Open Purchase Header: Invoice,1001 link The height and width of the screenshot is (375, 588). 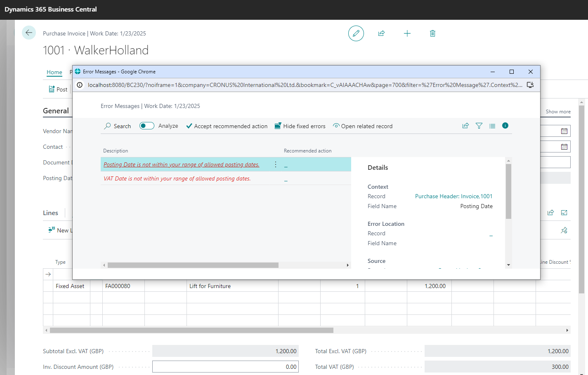(453, 196)
